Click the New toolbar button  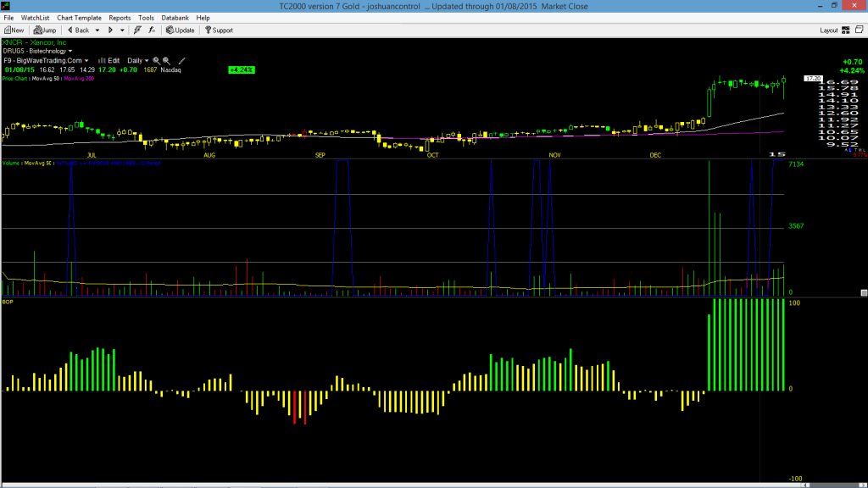[14, 30]
